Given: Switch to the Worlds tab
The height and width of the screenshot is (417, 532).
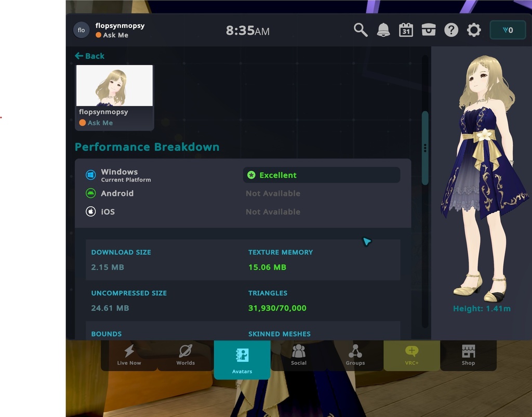Looking at the screenshot, I should pos(185,356).
